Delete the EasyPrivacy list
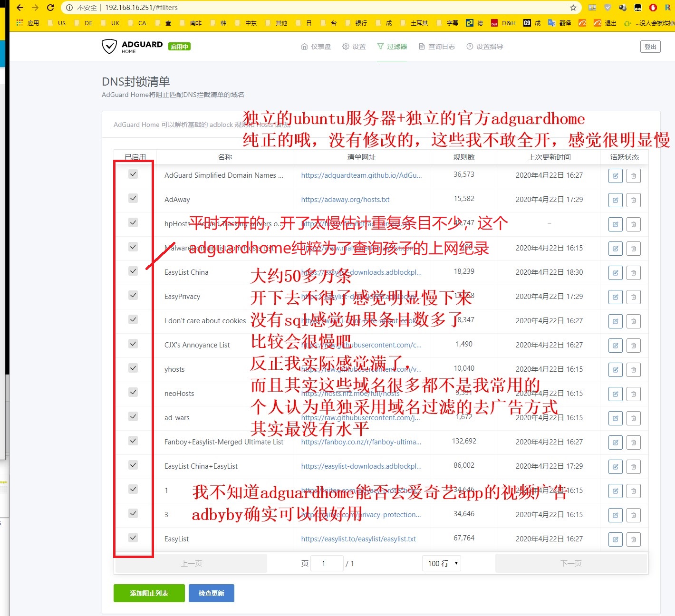Image resolution: width=675 pixels, height=616 pixels. pos(634,297)
